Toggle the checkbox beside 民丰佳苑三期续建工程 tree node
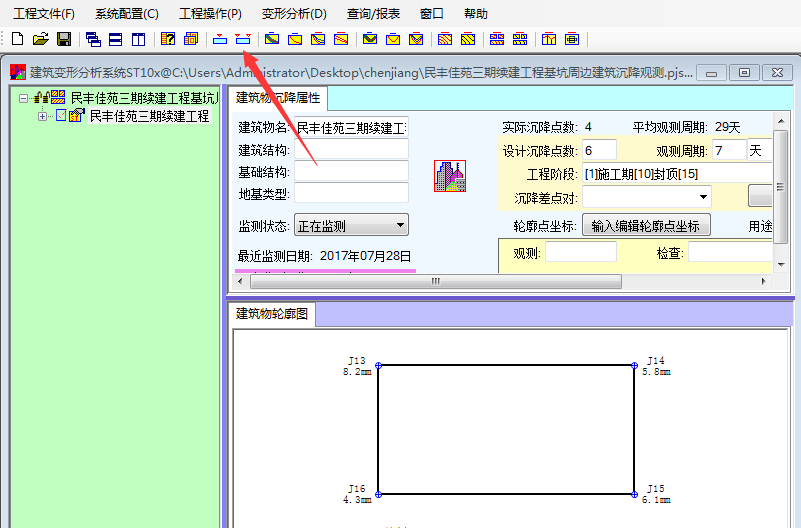The height and width of the screenshot is (528, 801). pyautogui.click(x=60, y=116)
